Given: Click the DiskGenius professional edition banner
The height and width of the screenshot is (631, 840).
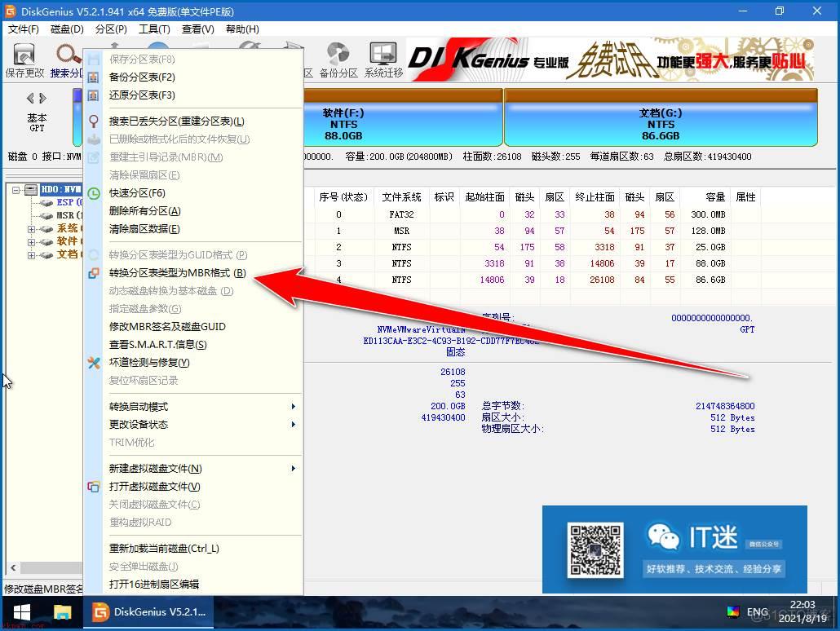Looking at the screenshot, I should point(611,60).
